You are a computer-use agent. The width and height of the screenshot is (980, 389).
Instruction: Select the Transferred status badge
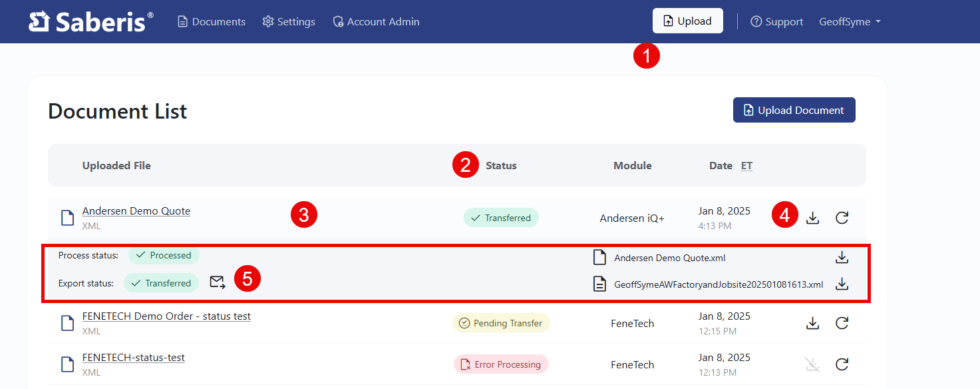point(501,217)
